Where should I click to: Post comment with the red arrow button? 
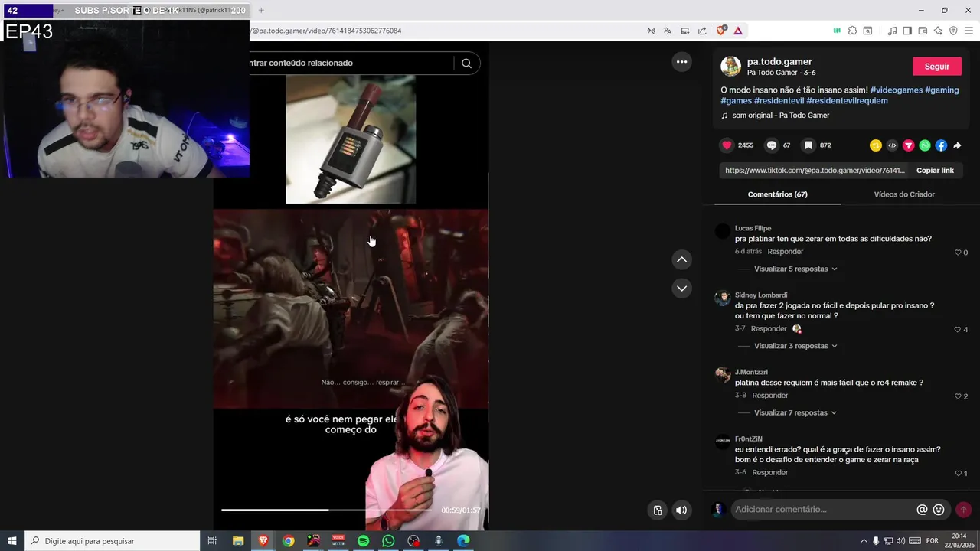pyautogui.click(x=963, y=510)
